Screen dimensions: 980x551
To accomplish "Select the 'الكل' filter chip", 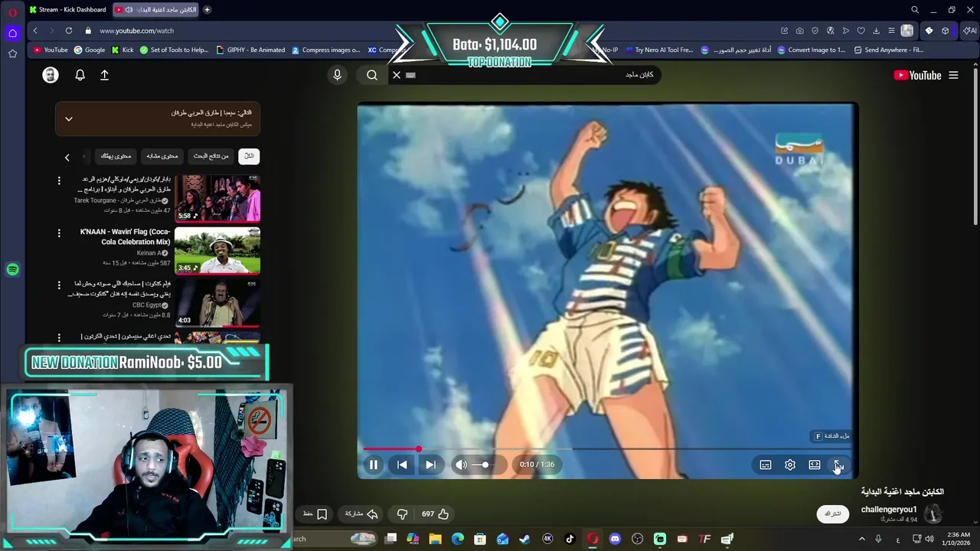I will [x=249, y=156].
